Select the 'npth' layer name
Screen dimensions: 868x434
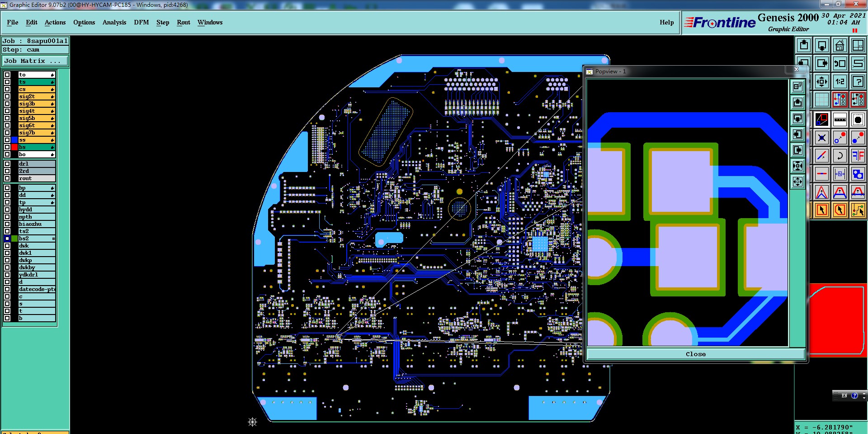37,217
